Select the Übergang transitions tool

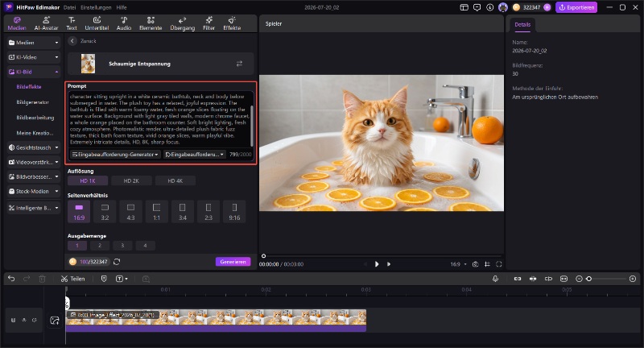click(183, 23)
